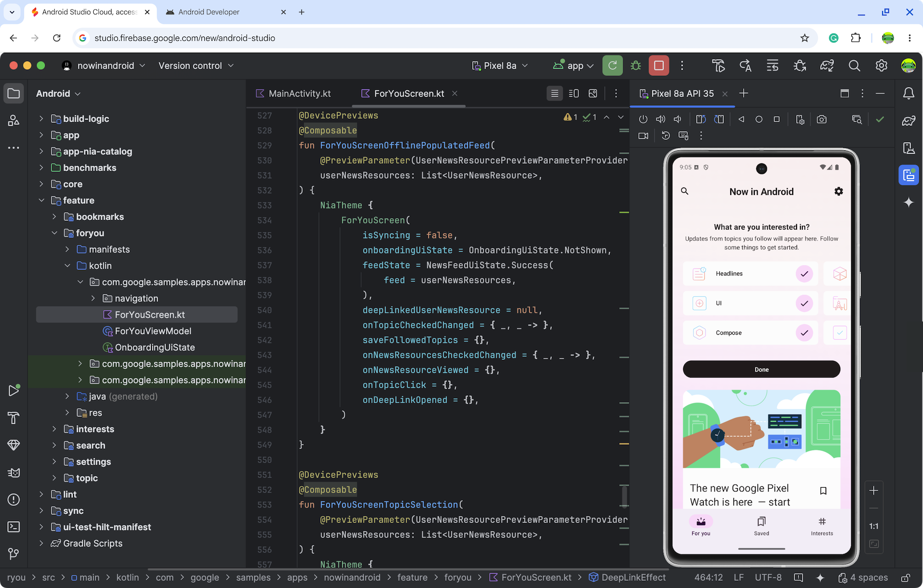Click ForYouViewModel file in project tree
Image resolution: width=923 pixels, height=588 pixels.
click(153, 331)
